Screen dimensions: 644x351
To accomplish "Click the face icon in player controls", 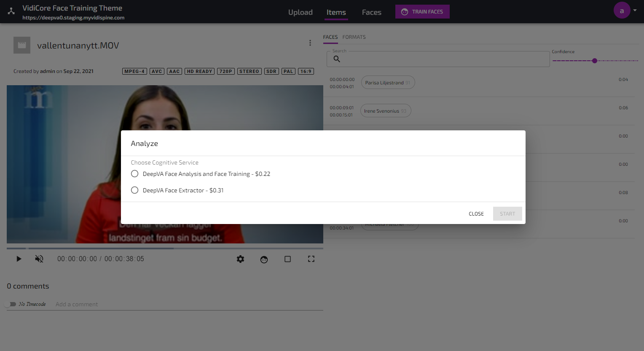I will pyautogui.click(x=264, y=259).
